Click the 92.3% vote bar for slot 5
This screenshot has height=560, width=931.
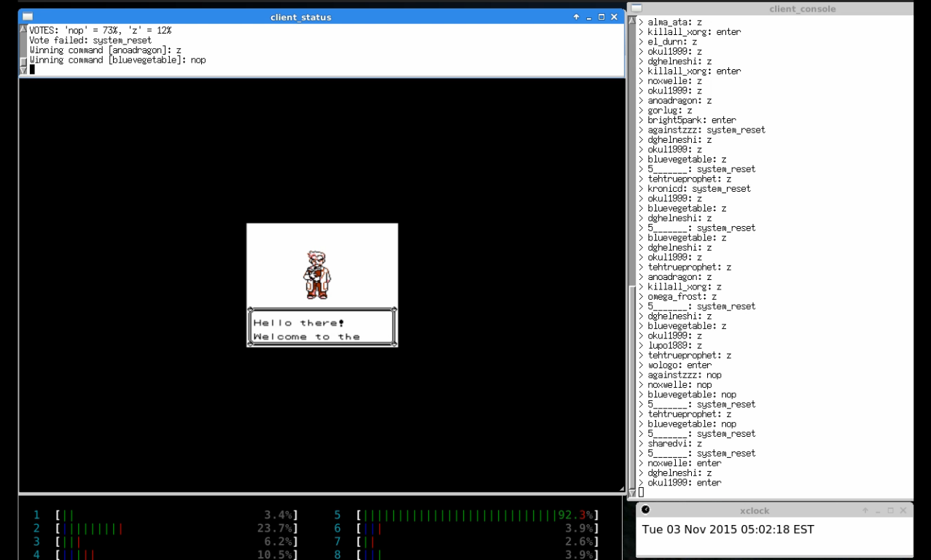click(x=474, y=514)
